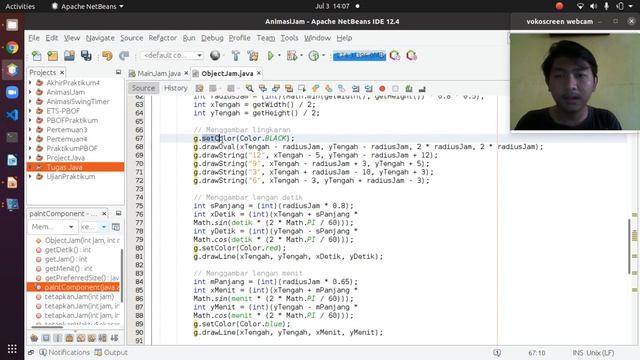Click the globe browser icon in toolbar
Image resolution: width=640 pixels, height=360 pixels.
click(x=215, y=55)
